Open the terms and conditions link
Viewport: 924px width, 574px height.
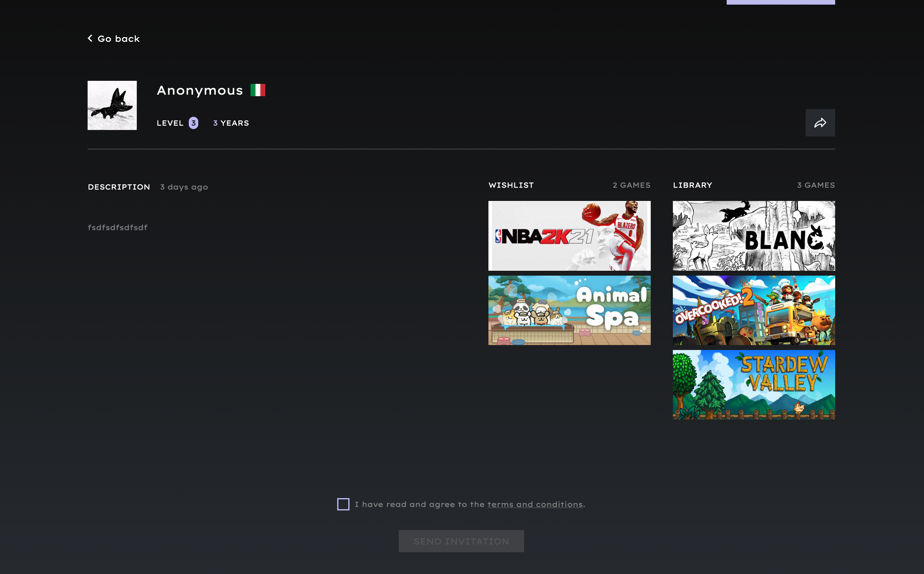535,505
